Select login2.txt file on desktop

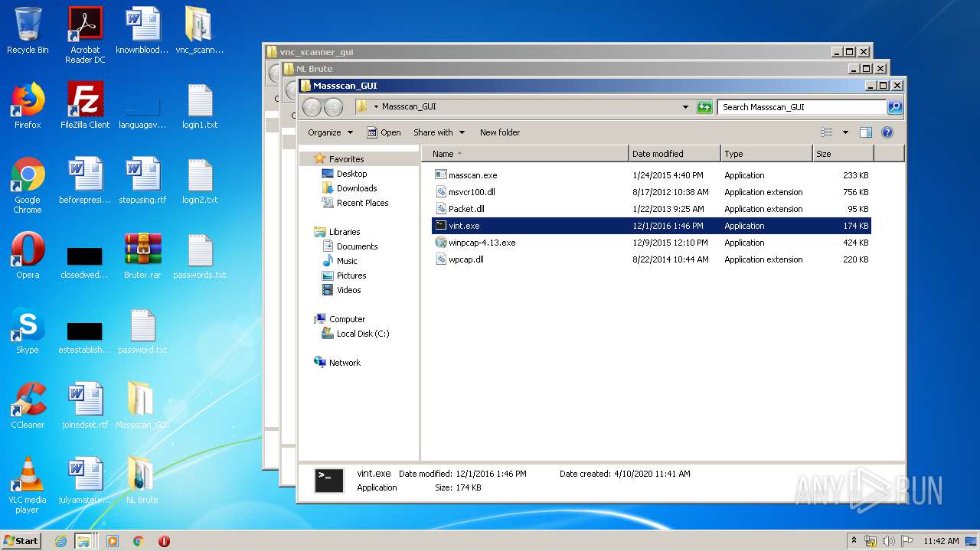click(x=200, y=181)
